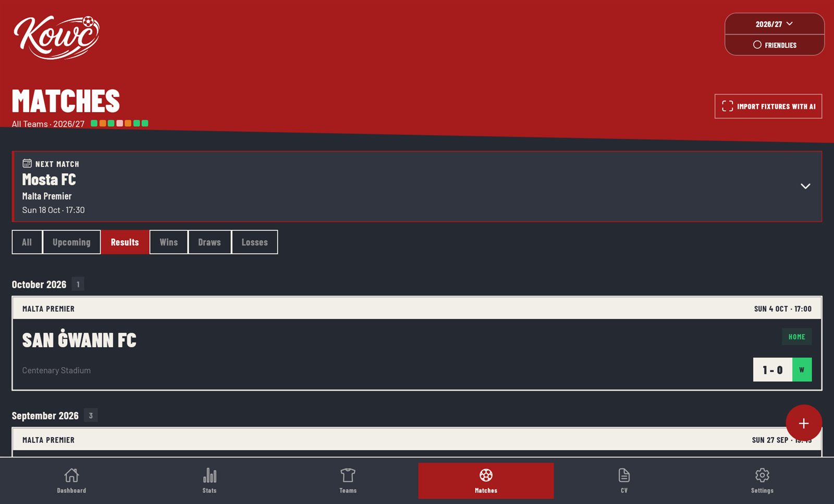Click the form indicator dots under Matches

pos(119,124)
